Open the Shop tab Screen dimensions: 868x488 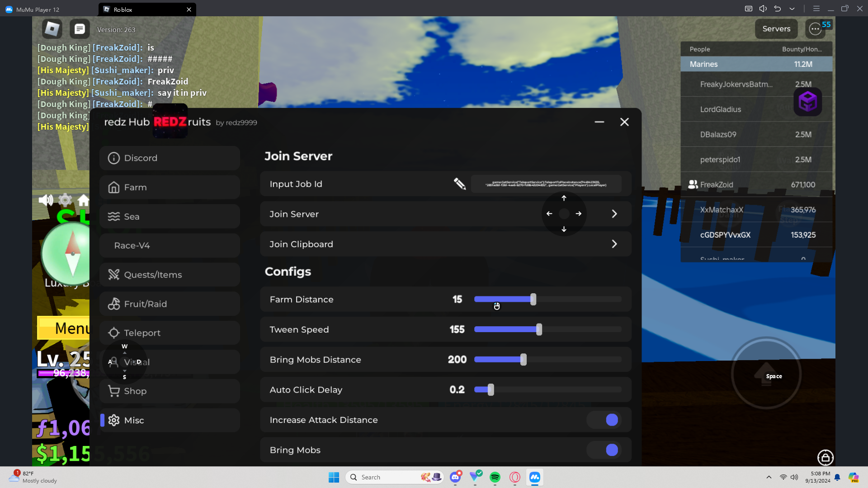coord(170,391)
